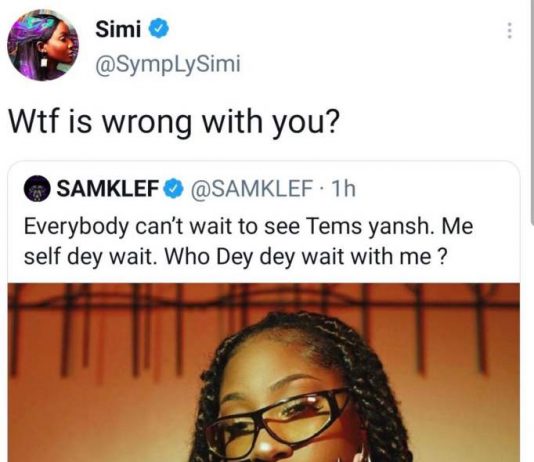Open the Simi display name link
Screen dimensions: 534x462
118,29
